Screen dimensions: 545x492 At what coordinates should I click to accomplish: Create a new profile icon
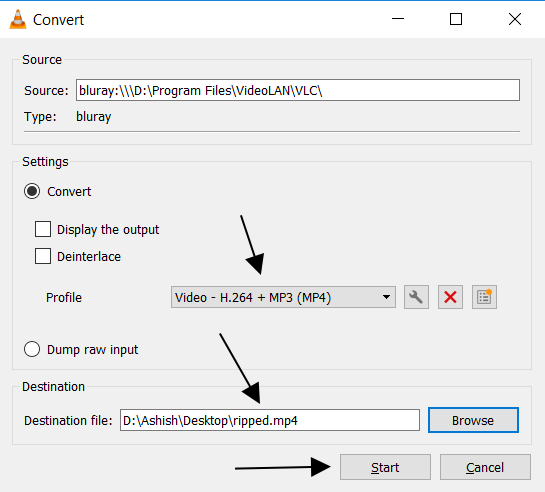tap(484, 297)
